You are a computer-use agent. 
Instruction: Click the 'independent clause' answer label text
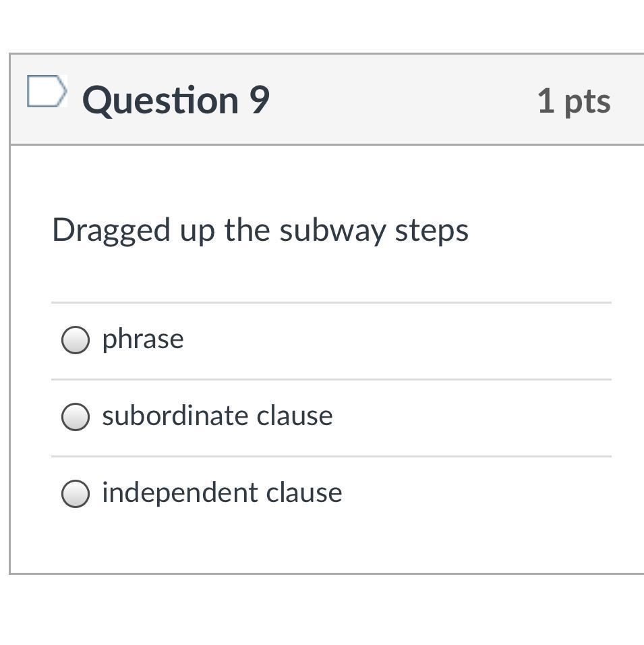(x=222, y=493)
